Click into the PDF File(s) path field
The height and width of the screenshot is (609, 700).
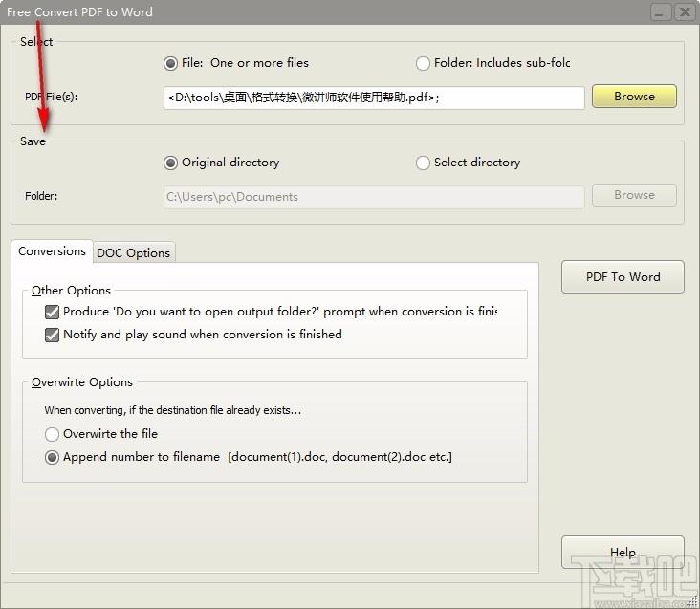tap(374, 98)
